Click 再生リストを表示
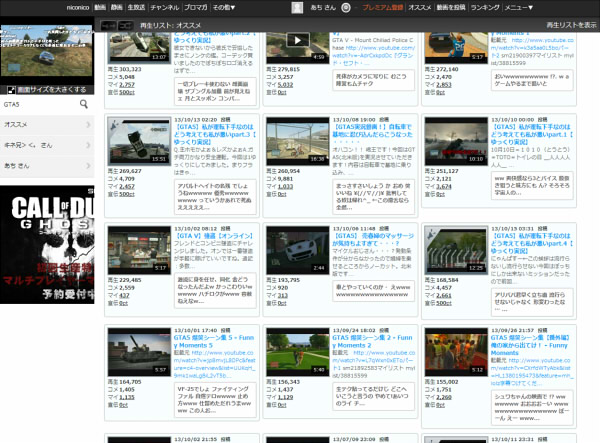Image resolution: width=600 pixels, height=443 pixels. coord(571,25)
